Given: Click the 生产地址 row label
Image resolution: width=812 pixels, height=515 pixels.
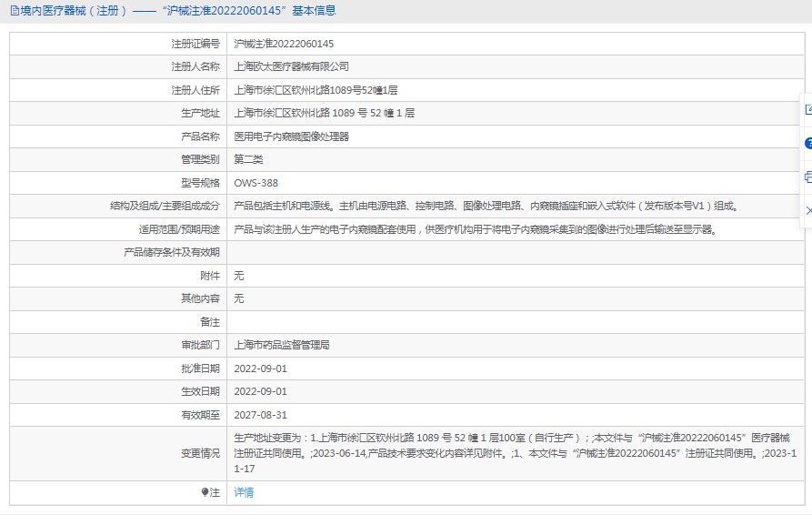Looking at the screenshot, I should (x=200, y=113).
